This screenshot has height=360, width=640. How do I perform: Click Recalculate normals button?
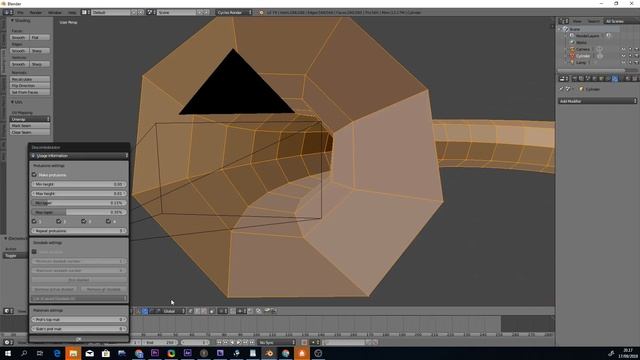coord(30,79)
